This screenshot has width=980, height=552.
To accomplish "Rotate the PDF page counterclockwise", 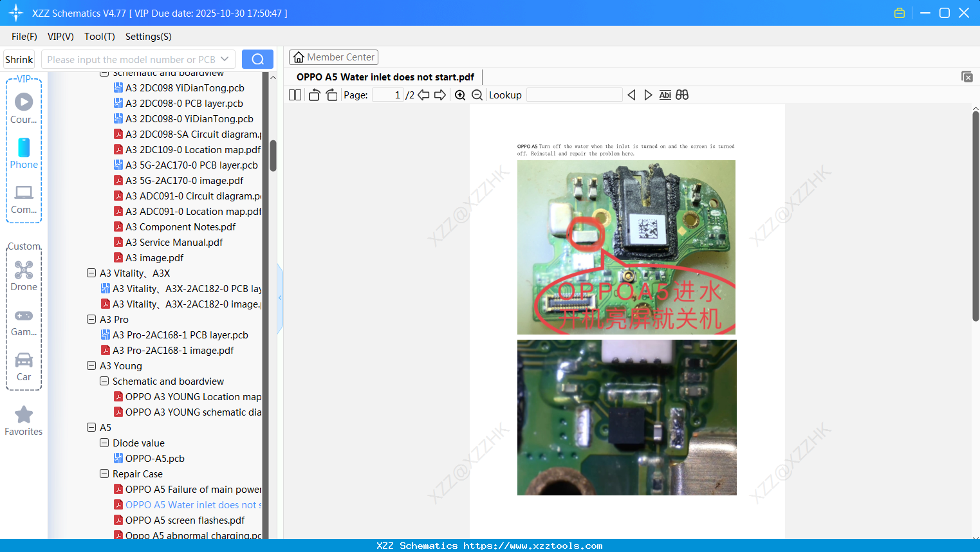I will click(x=315, y=95).
